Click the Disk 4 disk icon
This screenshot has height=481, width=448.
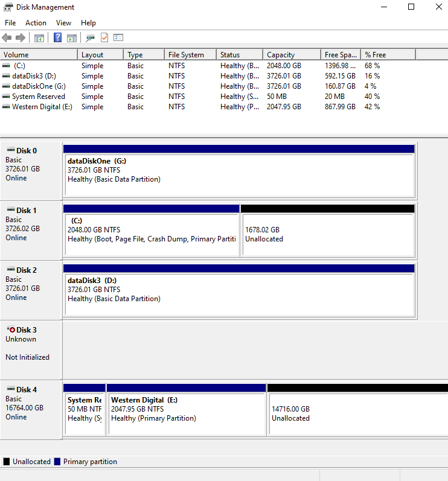[x=11, y=389]
